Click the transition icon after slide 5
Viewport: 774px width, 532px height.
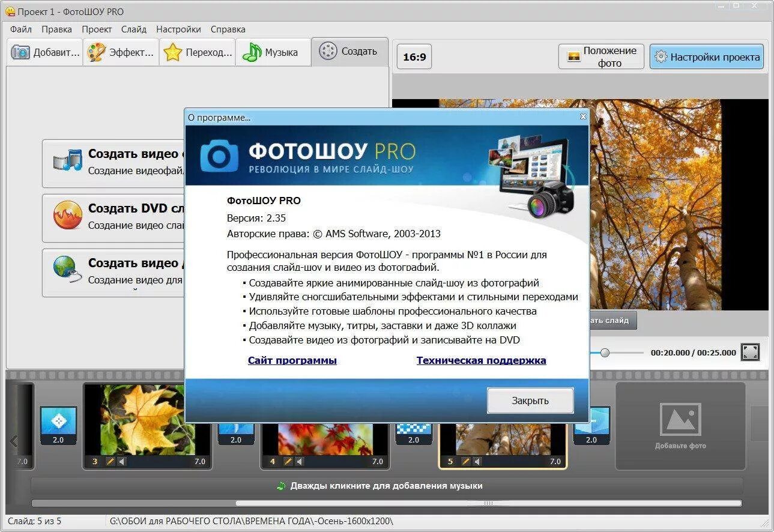[x=591, y=425]
